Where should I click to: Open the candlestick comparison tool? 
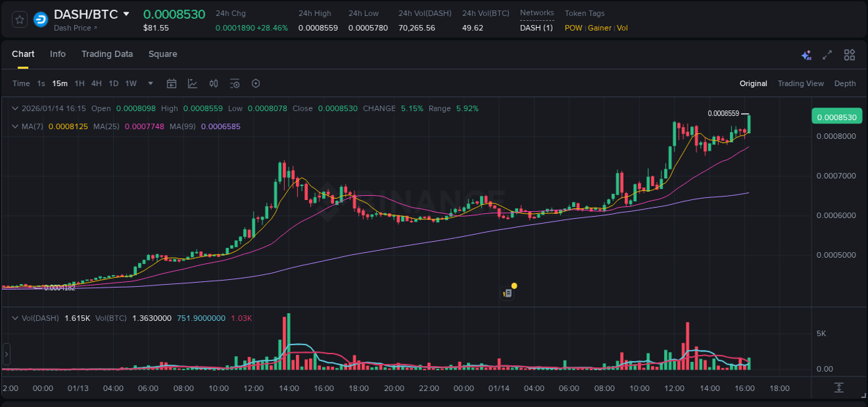tap(213, 83)
